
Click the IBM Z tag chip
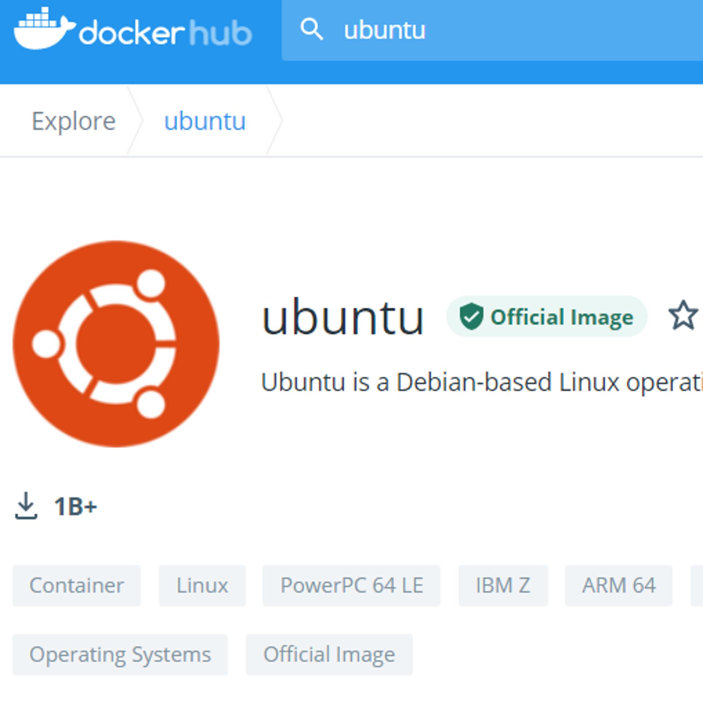pos(503,586)
